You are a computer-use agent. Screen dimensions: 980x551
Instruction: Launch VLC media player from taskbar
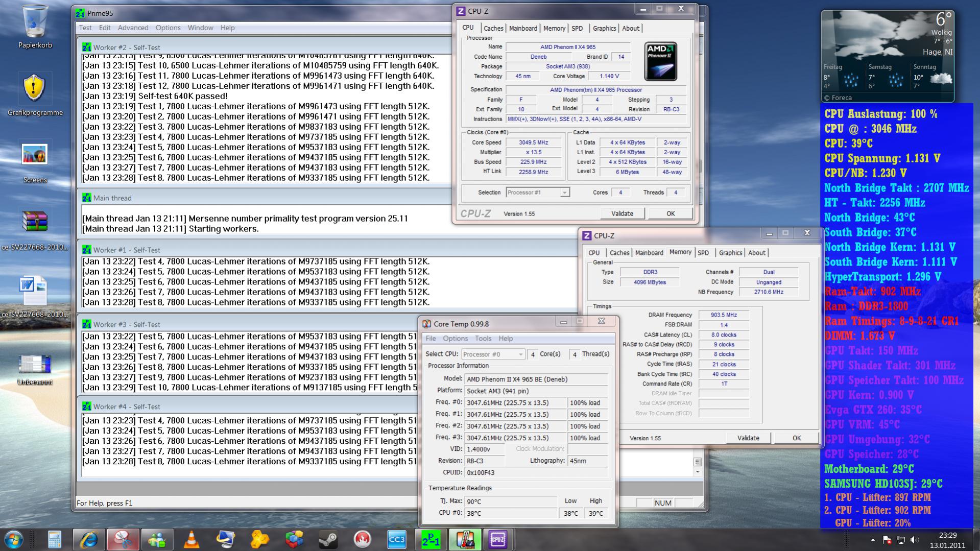[192, 539]
